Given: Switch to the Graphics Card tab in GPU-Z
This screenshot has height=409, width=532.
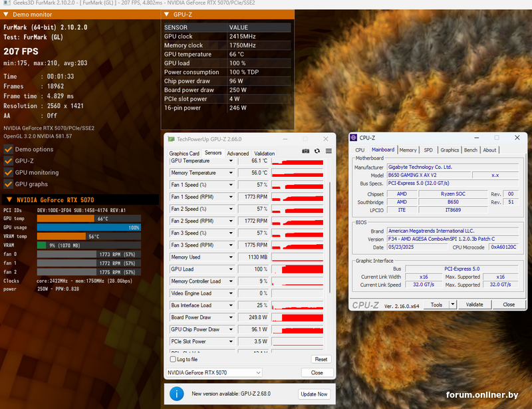Looking at the screenshot, I should (184, 154).
